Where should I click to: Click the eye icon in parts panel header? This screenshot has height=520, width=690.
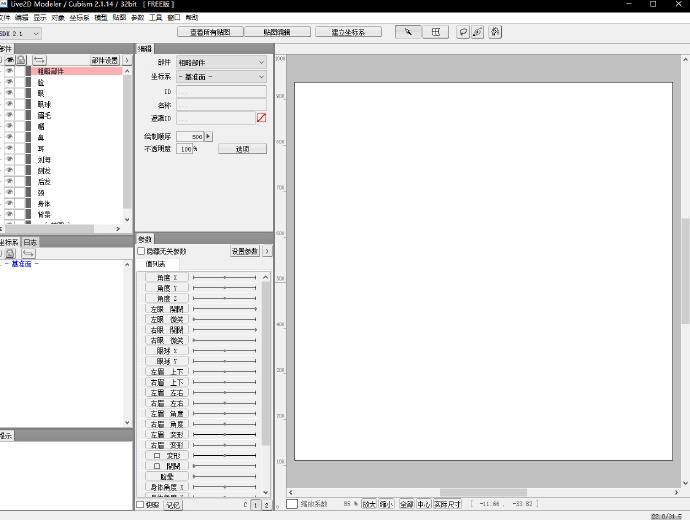[x=10, y=60]
